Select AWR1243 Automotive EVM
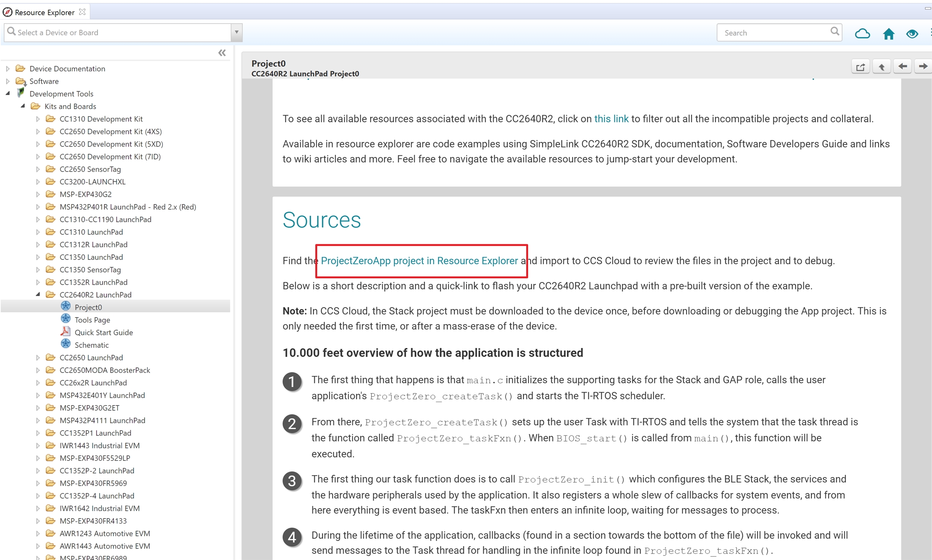932x560 pixels. pos(105,533)
